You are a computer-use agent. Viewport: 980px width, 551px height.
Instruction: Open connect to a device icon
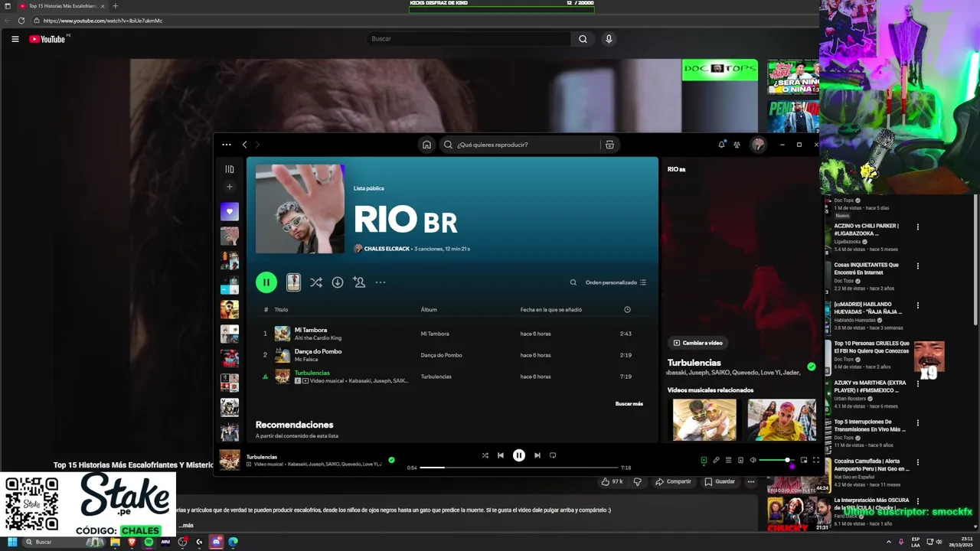coord(740,460)
